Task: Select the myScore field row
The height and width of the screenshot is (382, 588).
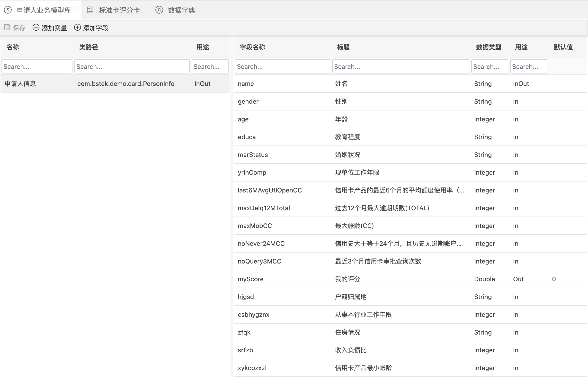Action: 250,279
